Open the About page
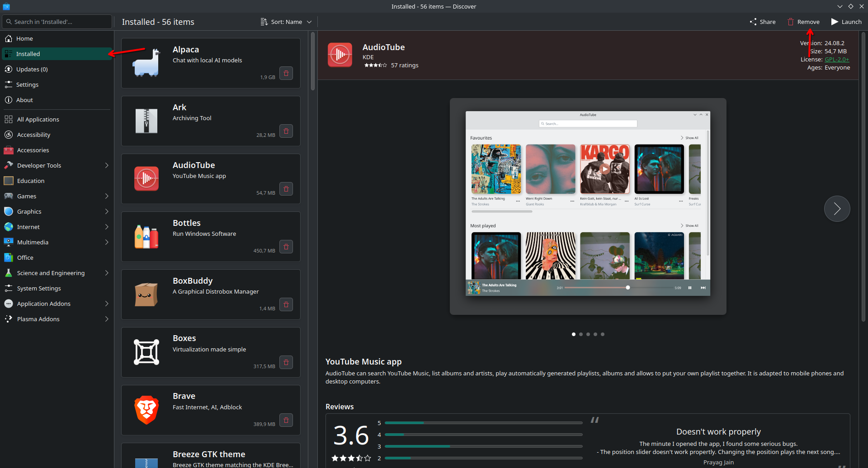The height and width of the screenshot is (468, 868). click(57, 100)
